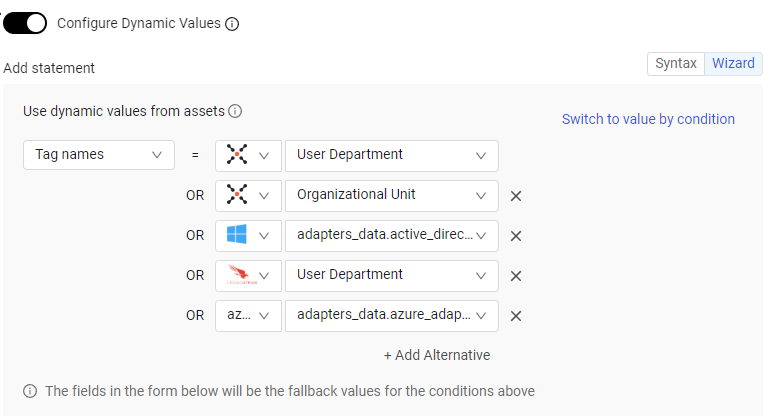Screen dimensions: 778x416
Task: Open Organizational Unit row's adapter icon dropdown
Action: pyautogui.click(x=248, y=195)
